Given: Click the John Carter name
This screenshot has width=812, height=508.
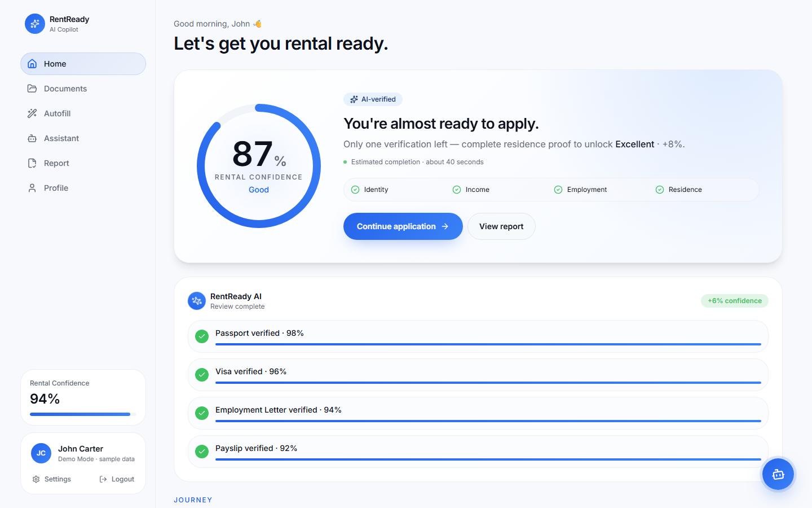Looking at the screenshot, I should pyautogui.click(x=81, y=449).
